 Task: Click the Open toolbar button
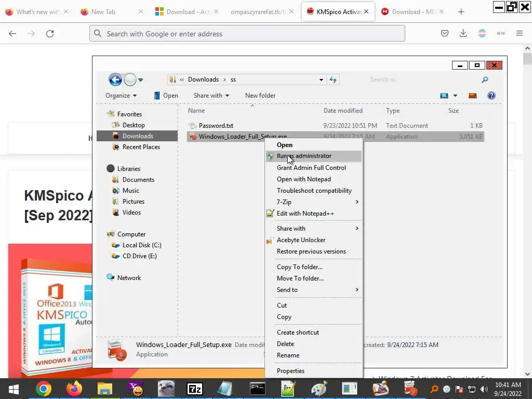[166, 96]
